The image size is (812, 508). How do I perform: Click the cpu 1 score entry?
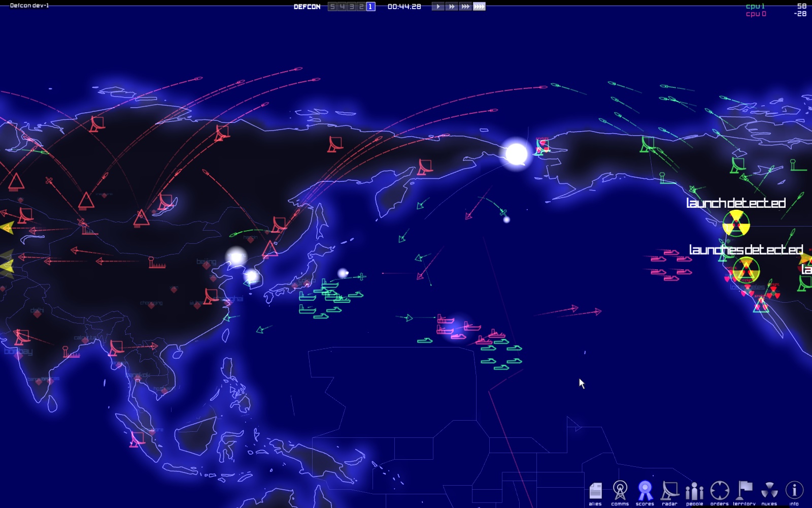(x=755, y=6)
